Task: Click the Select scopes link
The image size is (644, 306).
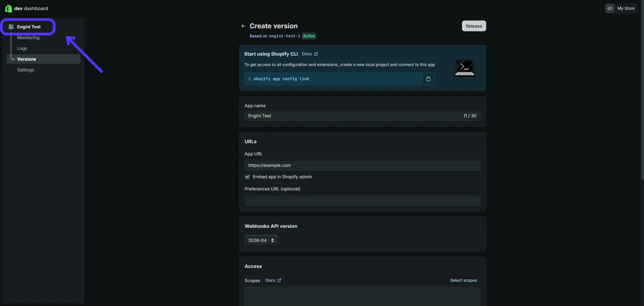Action: pyautogui.click(x=464, y=280)
